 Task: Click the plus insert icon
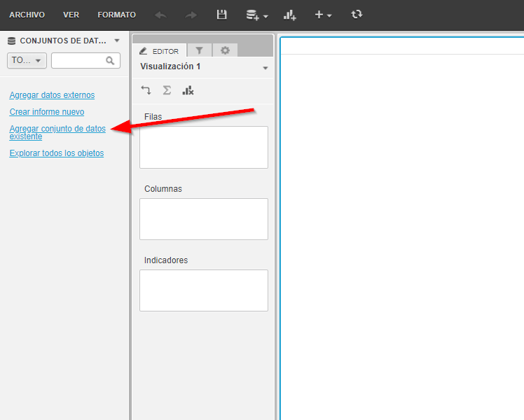319,15
